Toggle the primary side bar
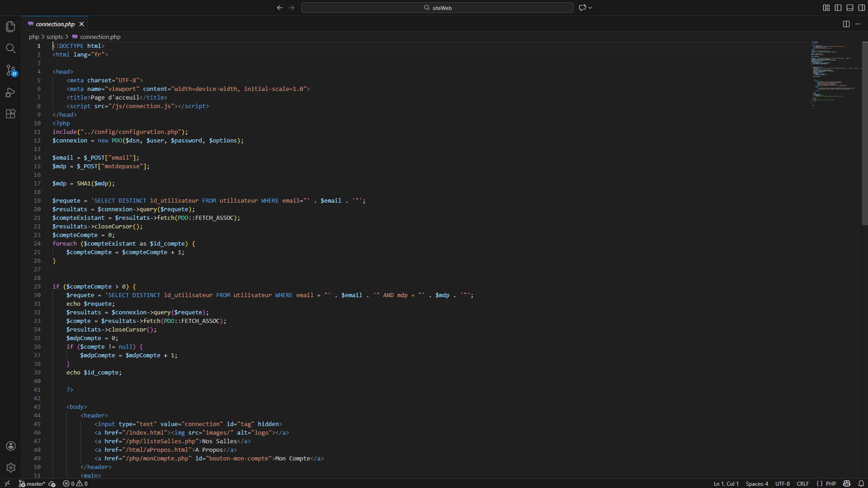The height and width of the screenshot is (488, 868). (838, 8)
